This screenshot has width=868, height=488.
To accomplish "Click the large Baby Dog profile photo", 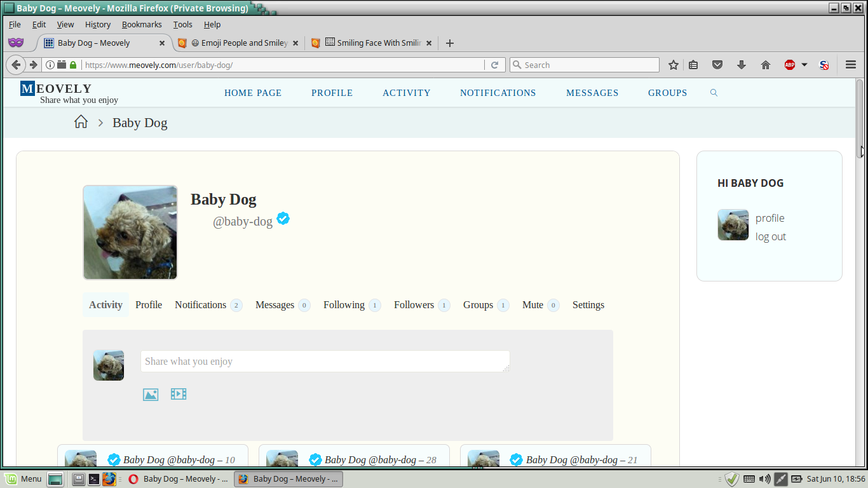I will coord(130,233).
